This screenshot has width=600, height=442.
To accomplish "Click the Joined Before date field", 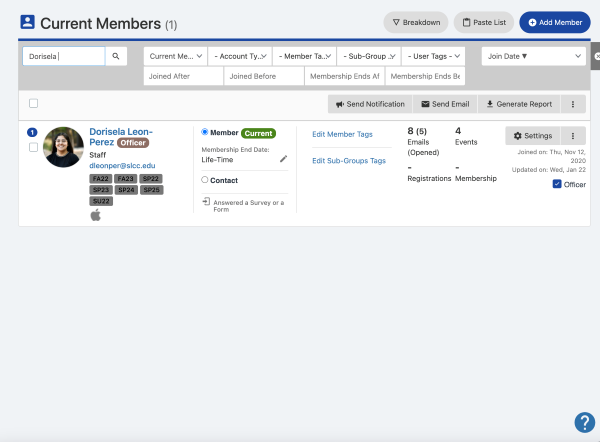I will coord(264,76).
